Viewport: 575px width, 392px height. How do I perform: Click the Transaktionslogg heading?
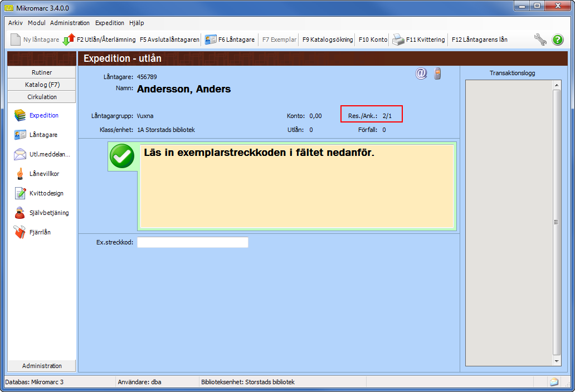coord(512,73)
